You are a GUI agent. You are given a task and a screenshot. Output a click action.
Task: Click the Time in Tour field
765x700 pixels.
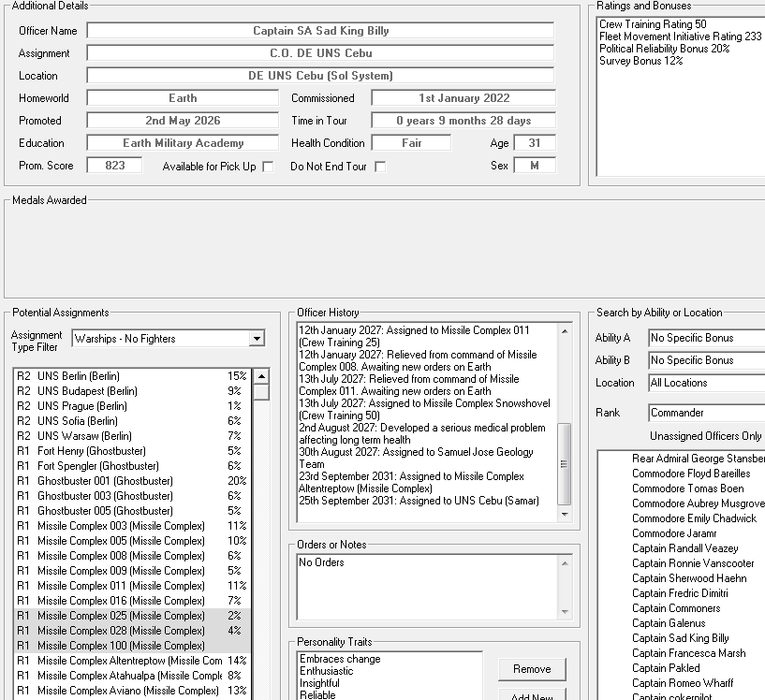pos(463,121)
